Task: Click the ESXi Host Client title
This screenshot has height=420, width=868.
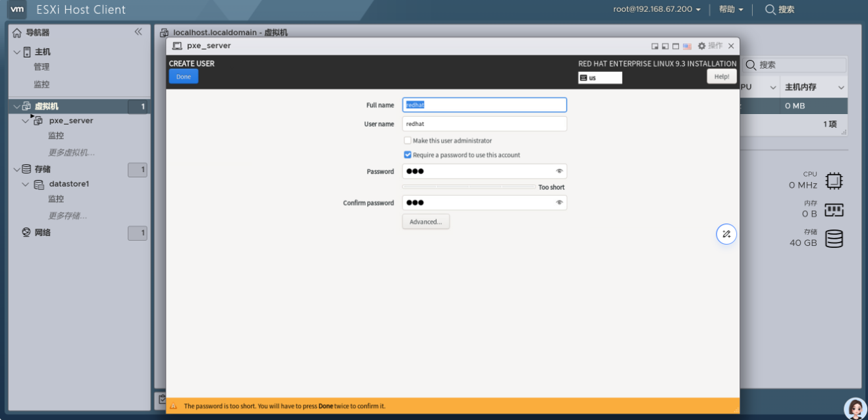Action: 81,10
